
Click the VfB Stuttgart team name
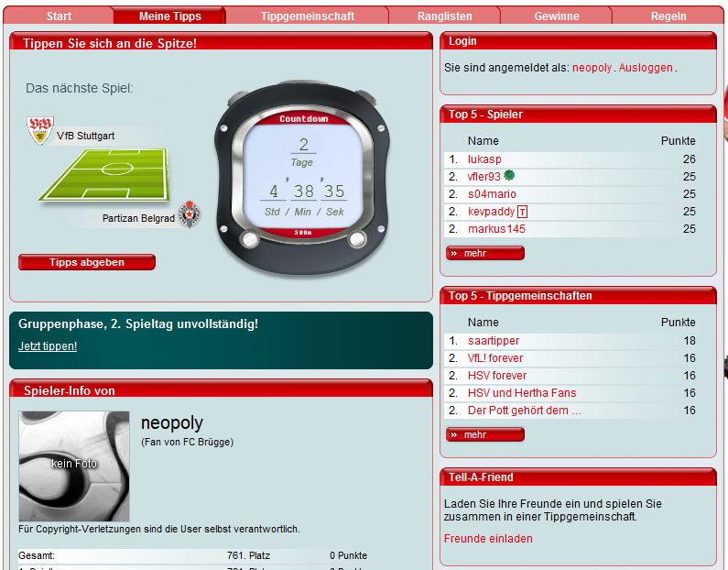85,137
